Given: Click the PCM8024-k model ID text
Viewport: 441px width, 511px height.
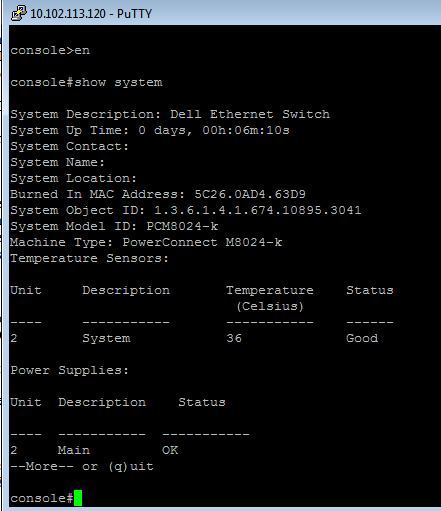Looking at the screenshot, I should pos(182,226).
